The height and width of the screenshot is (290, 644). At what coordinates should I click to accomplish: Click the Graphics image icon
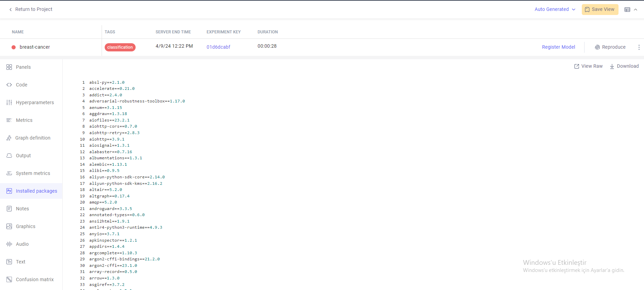(9, 226)
